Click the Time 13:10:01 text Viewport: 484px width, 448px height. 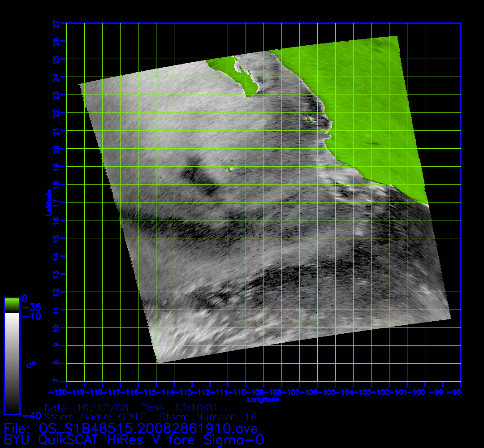[179, 409]
